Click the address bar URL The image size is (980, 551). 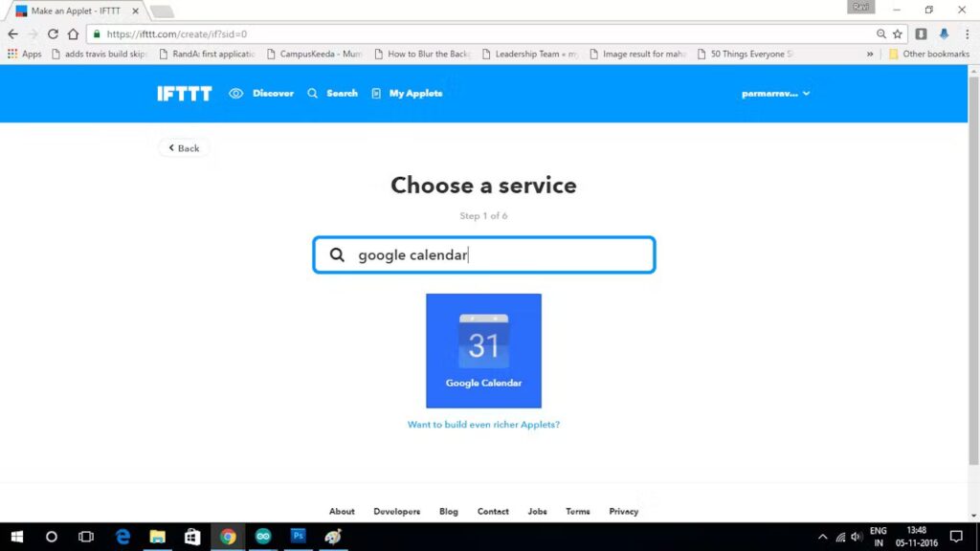coord(177,33)
